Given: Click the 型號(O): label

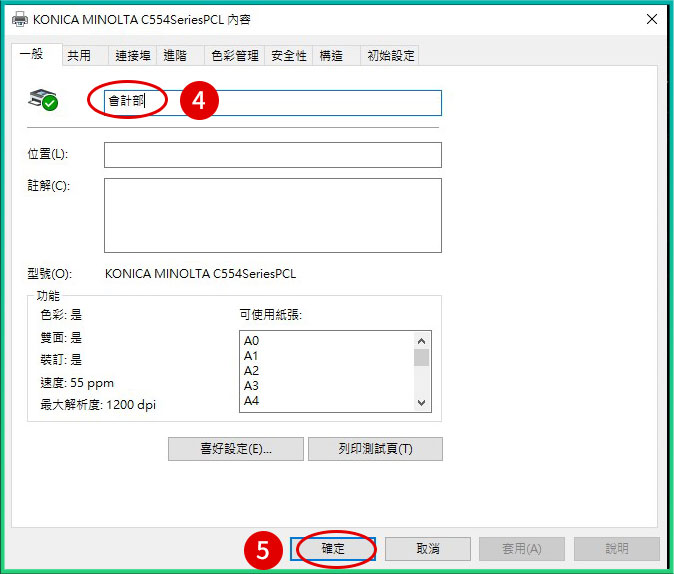Looking at the screenshot, I should point(50,274).
